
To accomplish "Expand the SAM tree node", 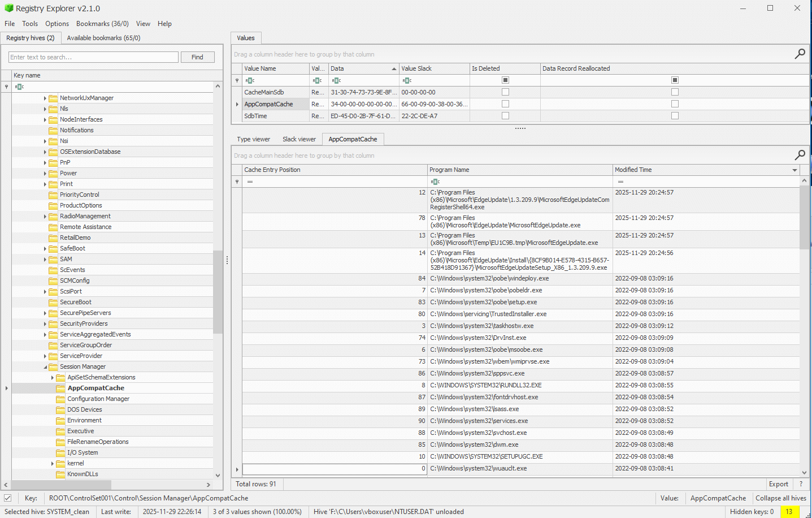I will click(x=45, y=259).
